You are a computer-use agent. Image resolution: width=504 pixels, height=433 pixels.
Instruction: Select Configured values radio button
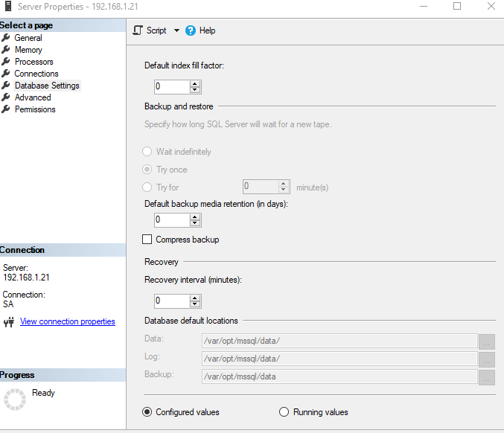147,412
